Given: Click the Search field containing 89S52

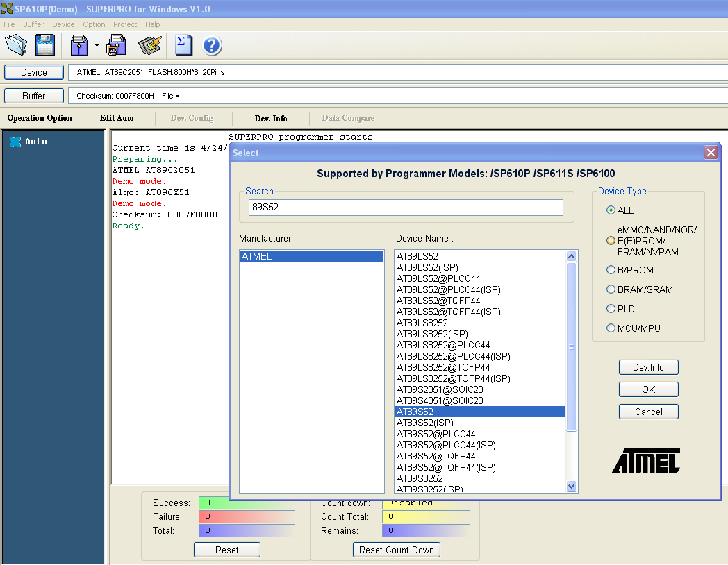Looking at the screenshot, I should click(406, 207).
